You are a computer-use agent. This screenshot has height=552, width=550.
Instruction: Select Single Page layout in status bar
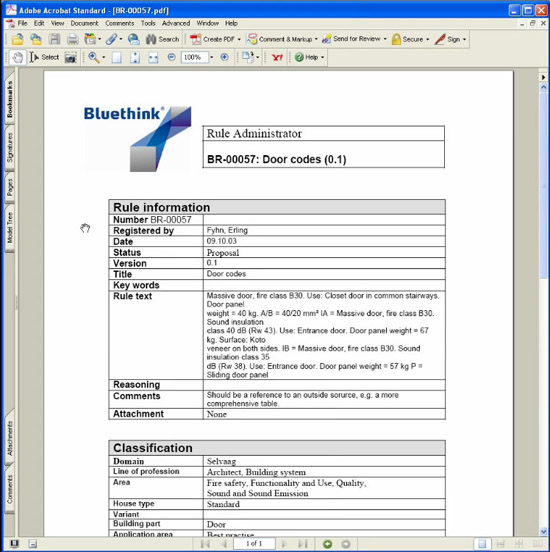click(x=482, y=544)
